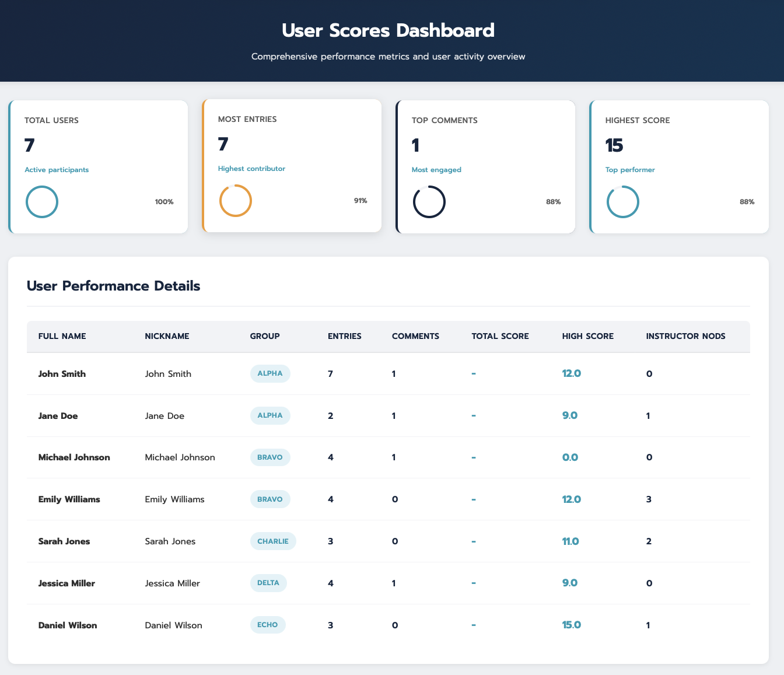Click the Most Entries circular indicator
The image size is (784, 675).
[236, 201]
